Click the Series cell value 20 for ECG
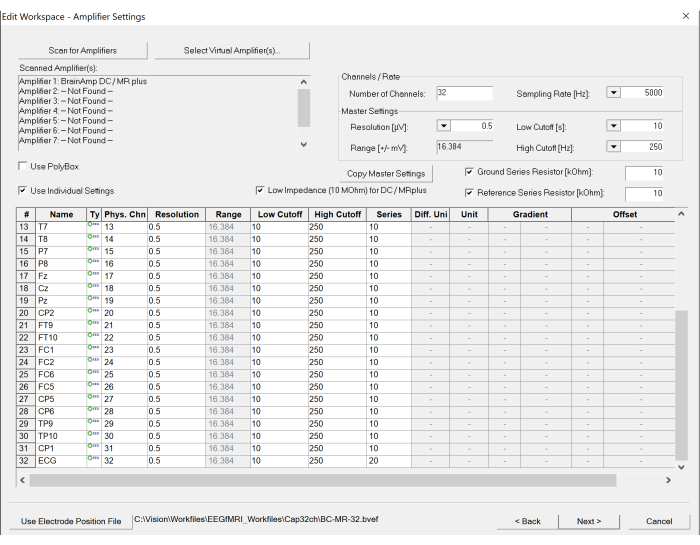Viewport: 700px width, 545px height. [x=389, y=461]
